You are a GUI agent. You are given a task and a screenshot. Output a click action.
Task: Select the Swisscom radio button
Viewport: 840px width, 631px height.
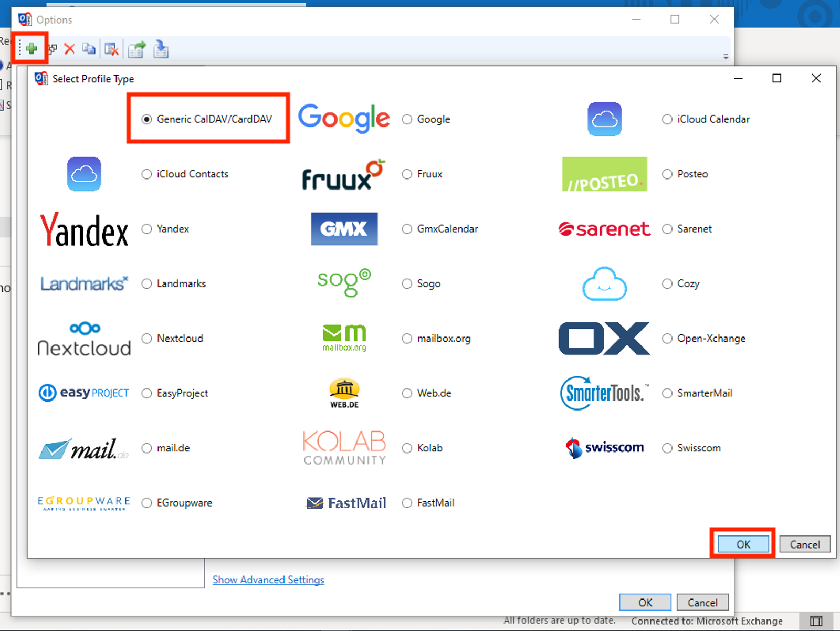click(x=667, y=448)
